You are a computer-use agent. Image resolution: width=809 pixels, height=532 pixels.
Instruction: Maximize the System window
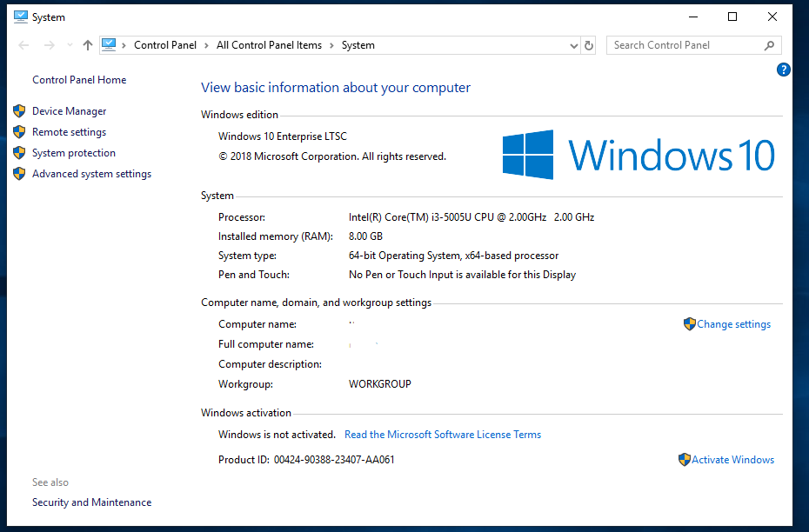pyautogui.click(x=732, y=17)
